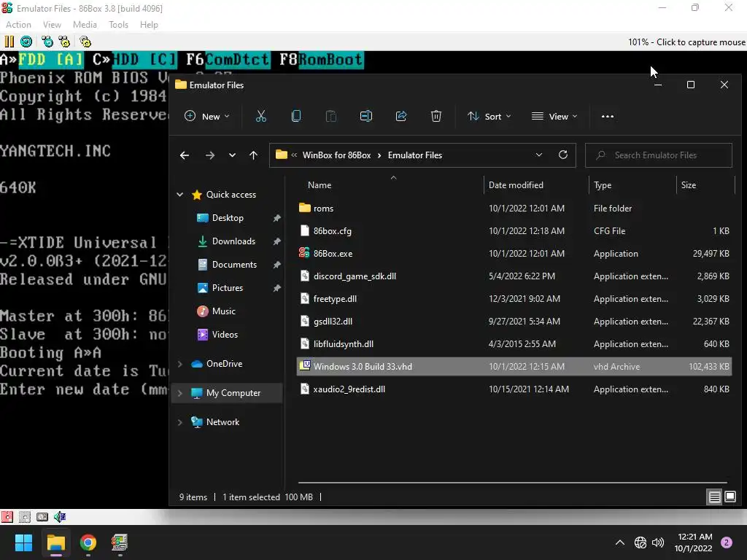Open the New item dropdown
Screen dimensions: 747x560
point(207,116)
